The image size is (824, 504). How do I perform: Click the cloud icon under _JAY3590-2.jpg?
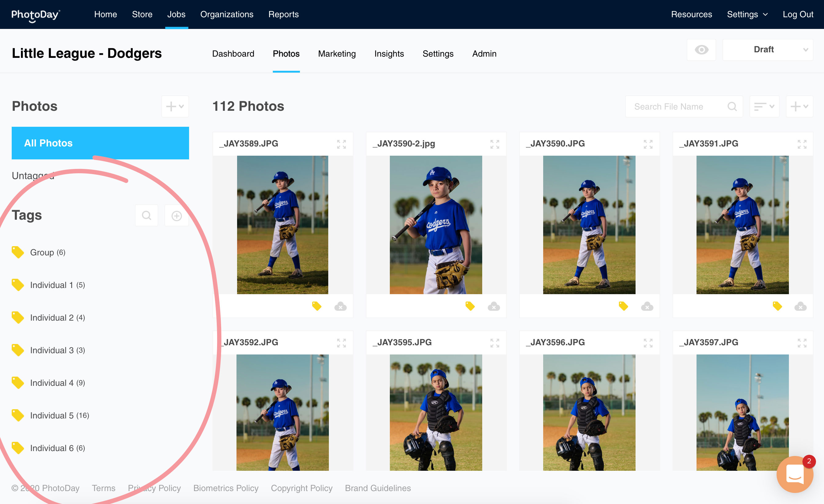(x=494, y=306)
